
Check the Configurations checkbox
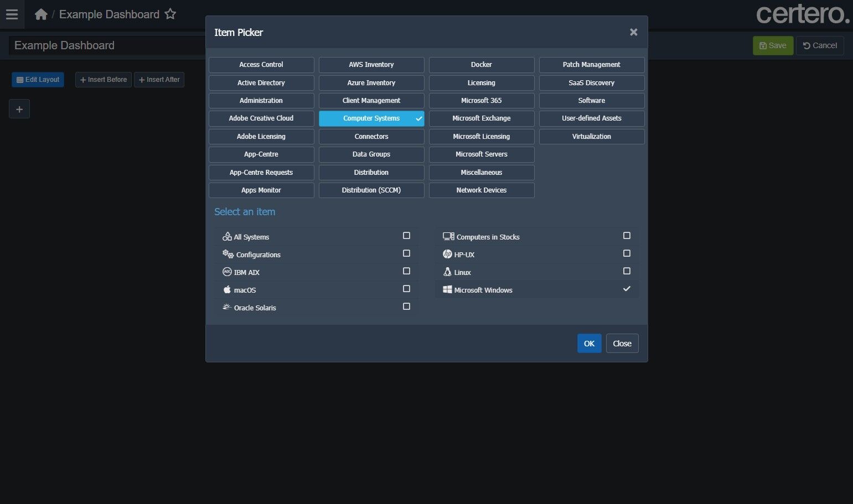tap(406, 253)
